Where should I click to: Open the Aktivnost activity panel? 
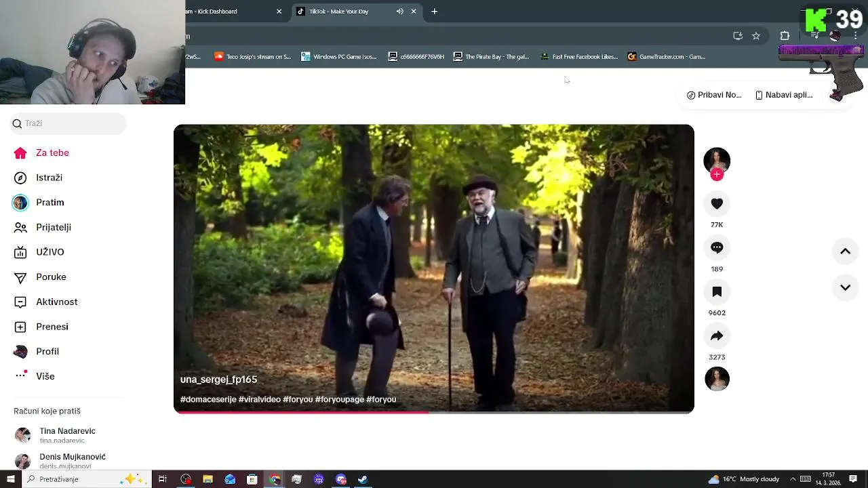coord(46,302)
